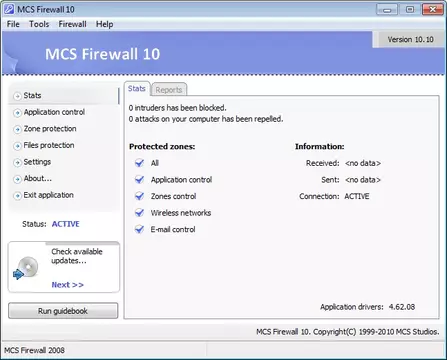Image resolution: width=447 pixels, height=360 pixels.
Task: Disable the Wireless networks checkbox
Action: point(139,213)
